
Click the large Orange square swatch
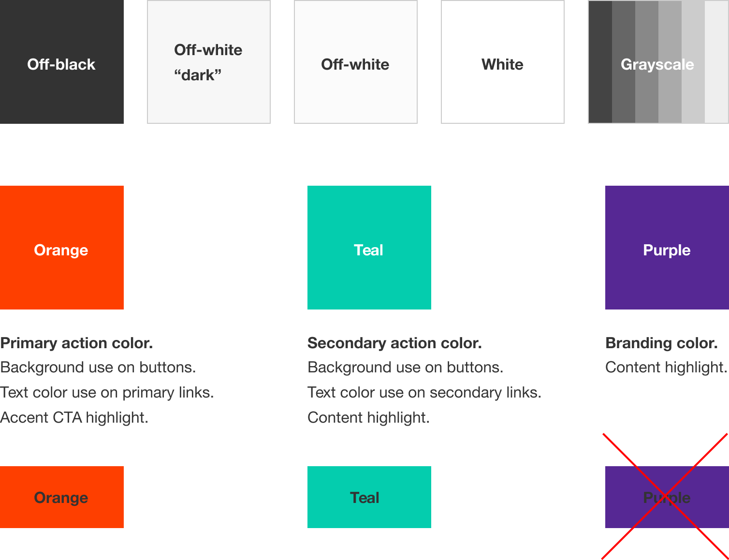click(x=62, y=248)
